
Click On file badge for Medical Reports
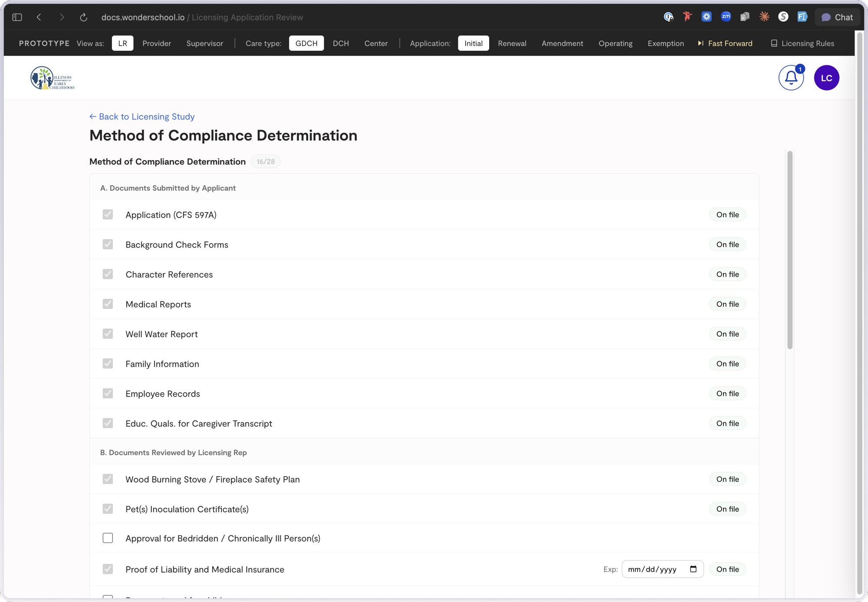pos(727,304)
